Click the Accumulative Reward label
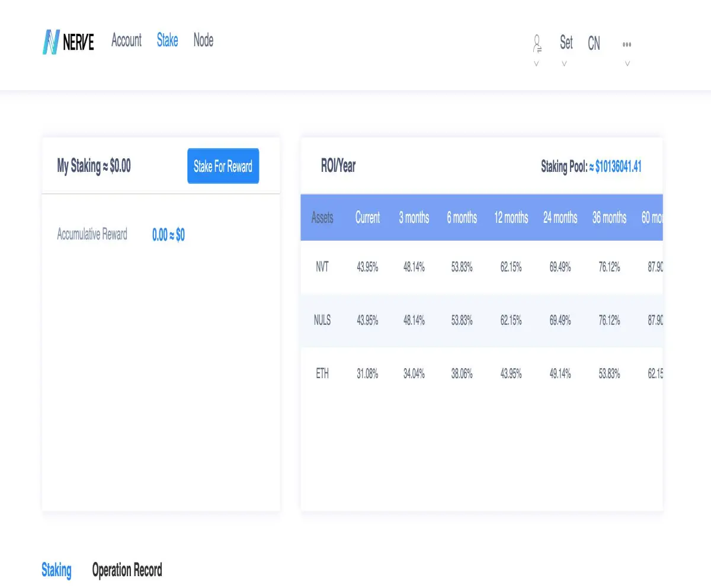711x588 pixels. click(x=92, y=234)
